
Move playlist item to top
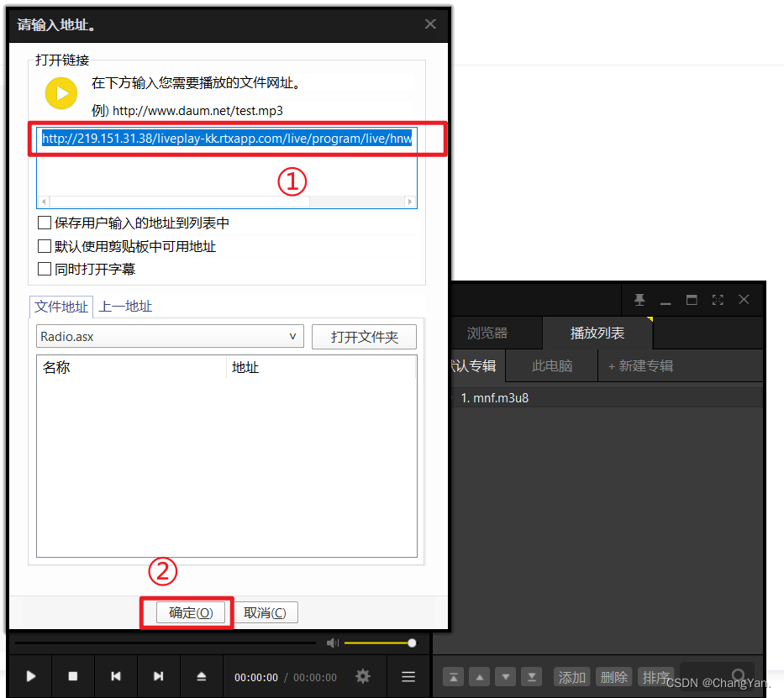coord(454,678)
